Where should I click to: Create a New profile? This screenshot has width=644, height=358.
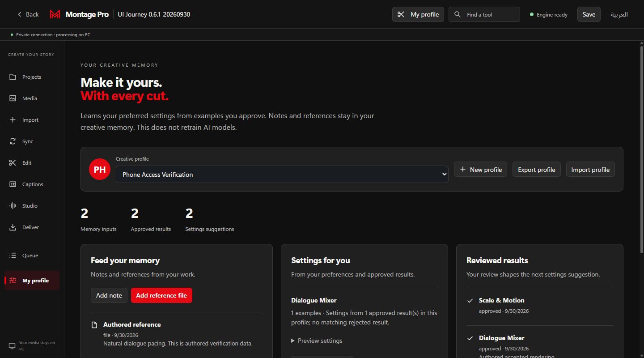(x=480, y=170)
